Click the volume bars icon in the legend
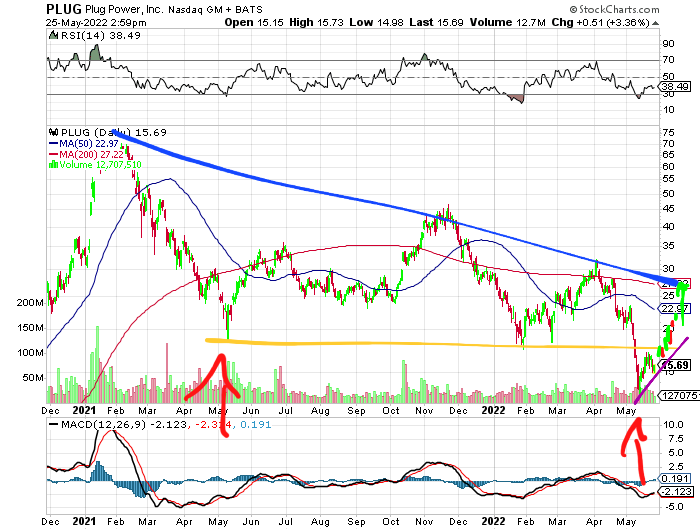 (x=54, y=165)
